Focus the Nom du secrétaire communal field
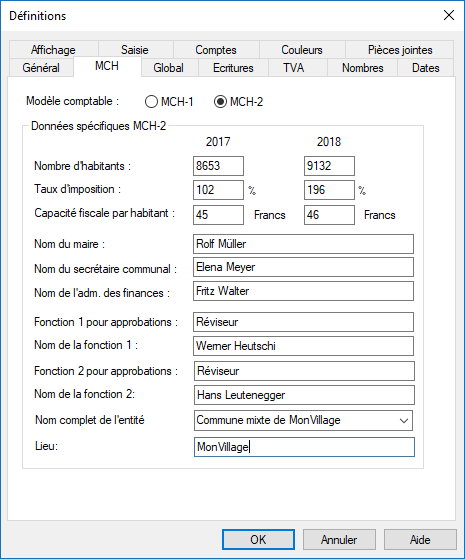Screen dimensions: 465x559 (x=303, y=267)
